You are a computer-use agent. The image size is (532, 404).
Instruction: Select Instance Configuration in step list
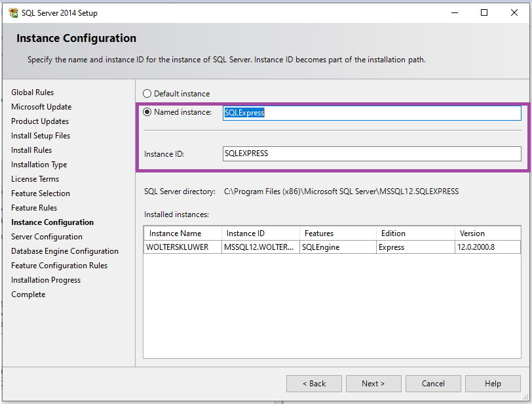click(x=52, y=222)
